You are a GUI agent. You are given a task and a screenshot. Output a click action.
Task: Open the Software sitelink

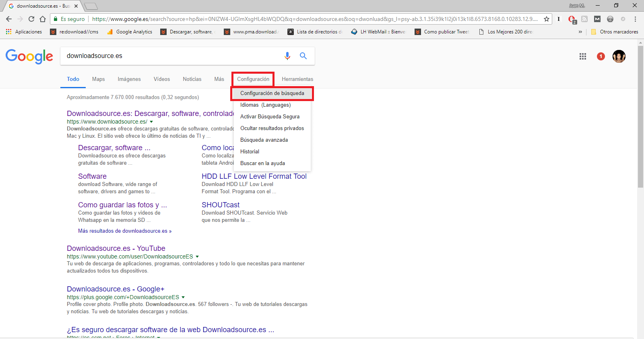(92, 176)
